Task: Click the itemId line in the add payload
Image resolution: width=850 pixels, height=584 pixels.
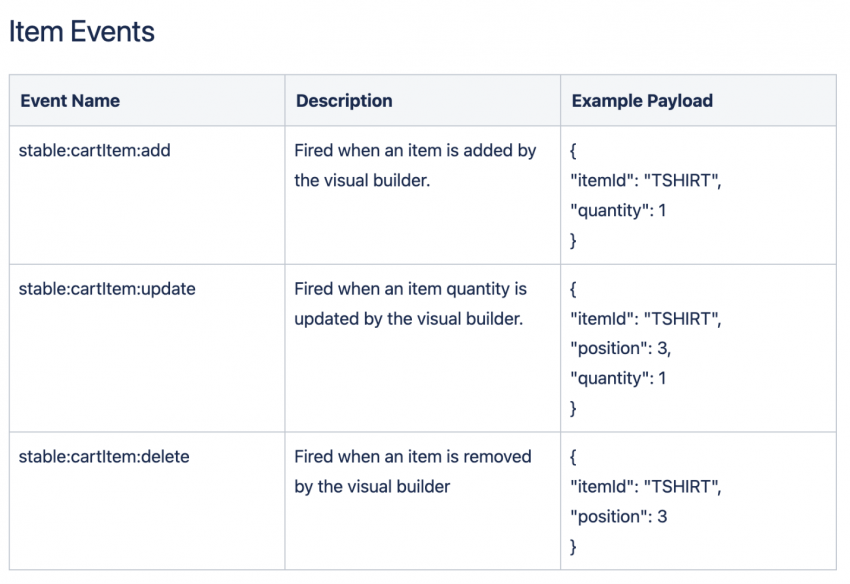Action: coord(645,181)
